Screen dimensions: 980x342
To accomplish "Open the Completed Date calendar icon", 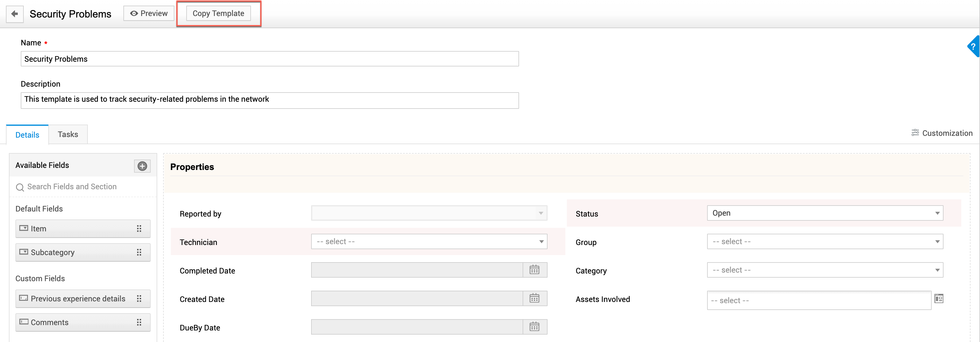I will (534, 270).
